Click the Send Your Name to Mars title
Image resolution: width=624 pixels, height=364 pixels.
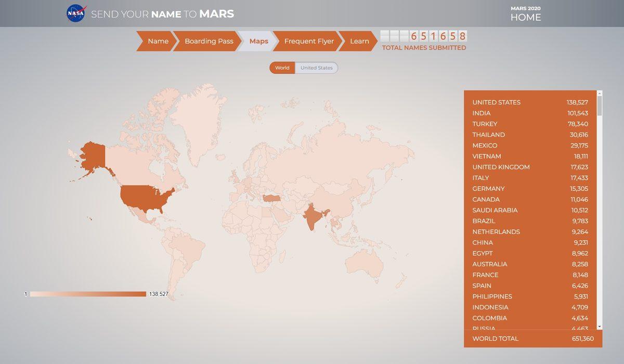(162, 14)
